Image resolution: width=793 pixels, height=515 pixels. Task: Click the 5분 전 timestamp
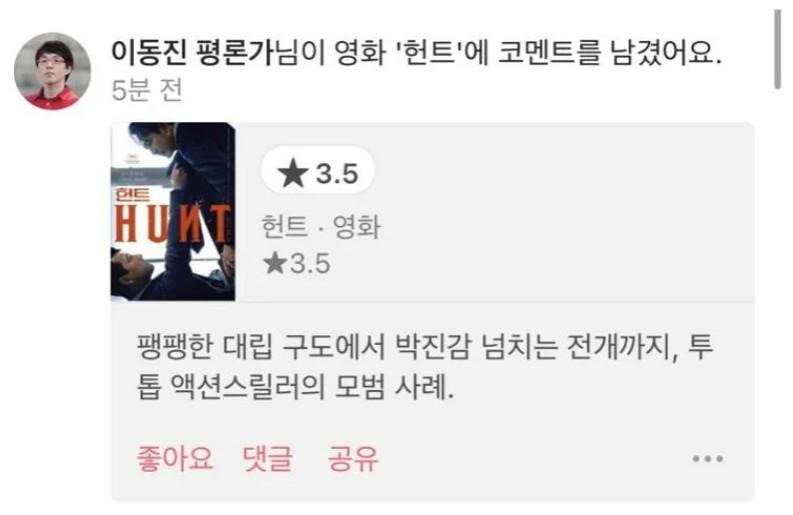point(147,91)
